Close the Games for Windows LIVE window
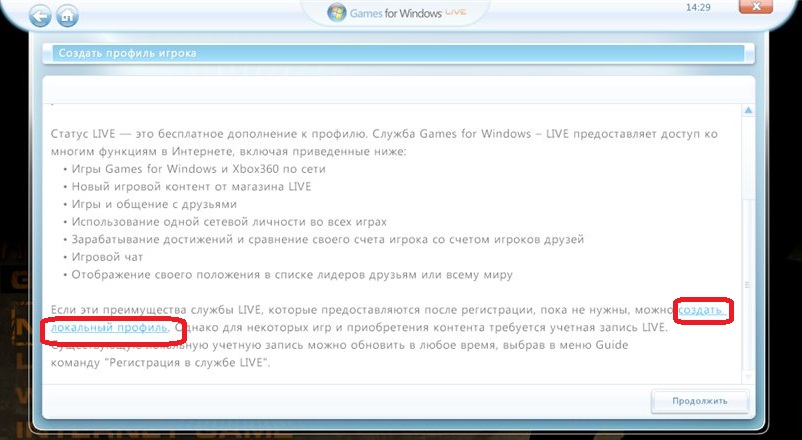 pos(756,7)
